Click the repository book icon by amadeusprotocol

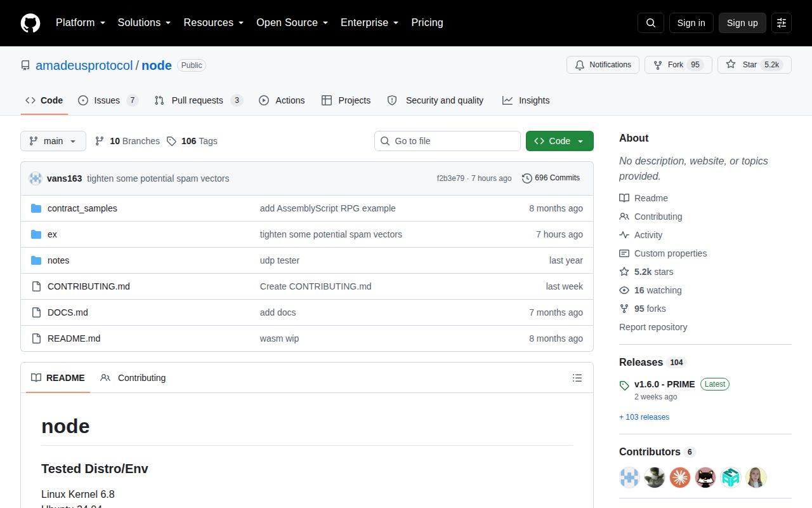(25, 65)
